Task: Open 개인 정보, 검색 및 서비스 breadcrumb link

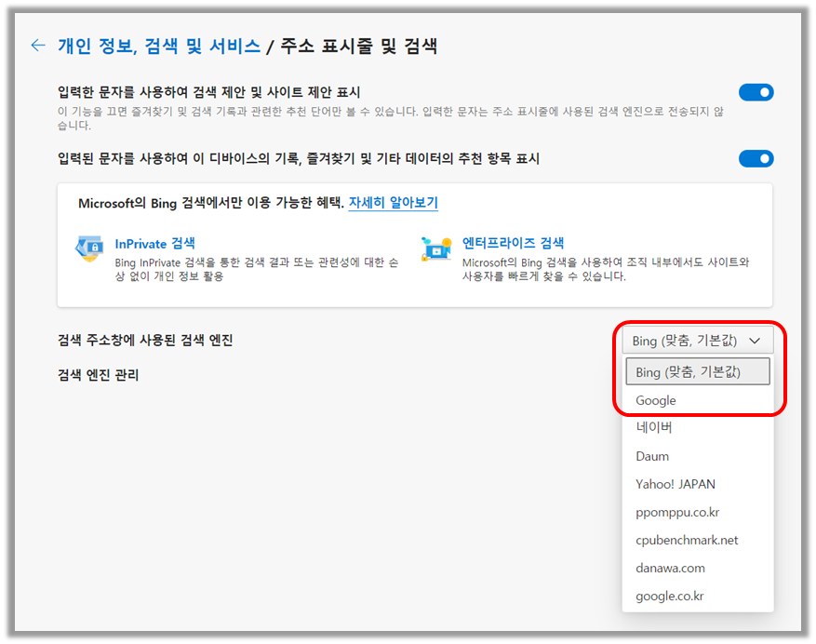Action: click(159, 46)
